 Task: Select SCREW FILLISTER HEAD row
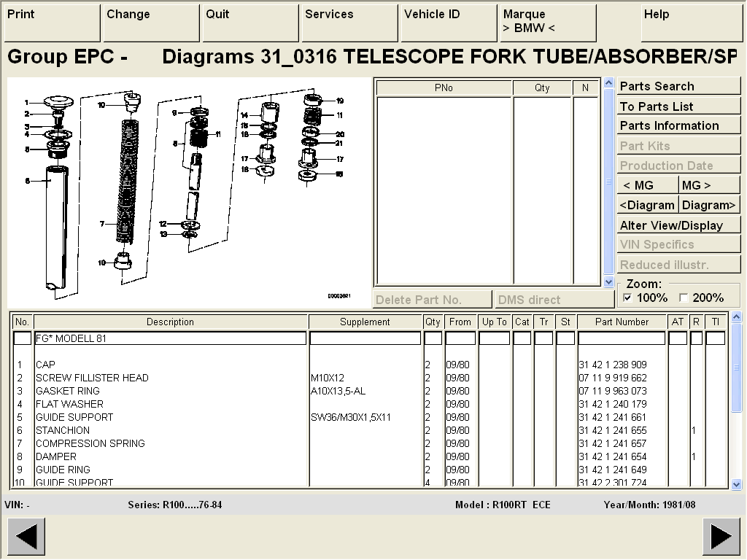[370, 378]
